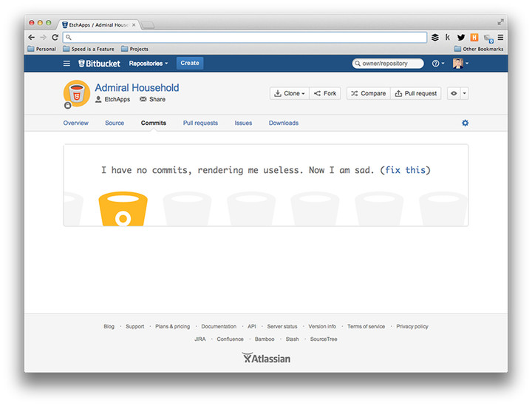This screenshot has width=532, height=406.
Task: Open the Bamboo footer link
Action: coord(265,339)
